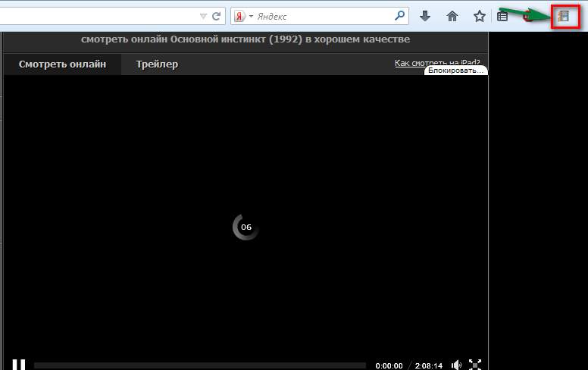Toggle fullscreen mode in the video player
Image resolution: width=588 pixels, height=370 pixels.
[x=475, y=365]
